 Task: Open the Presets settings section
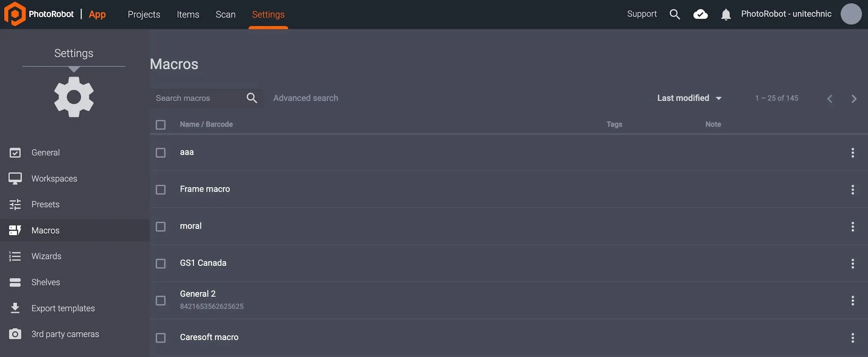(45, 204)
